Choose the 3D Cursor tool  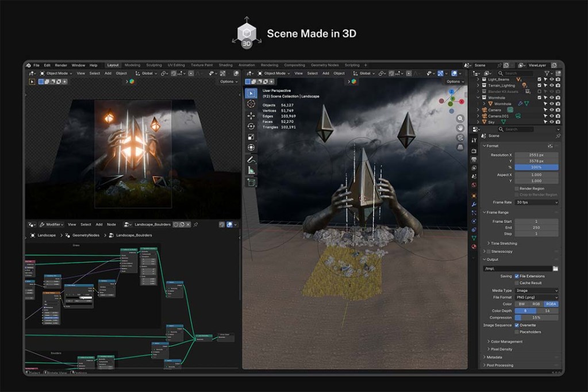[251, 104]
